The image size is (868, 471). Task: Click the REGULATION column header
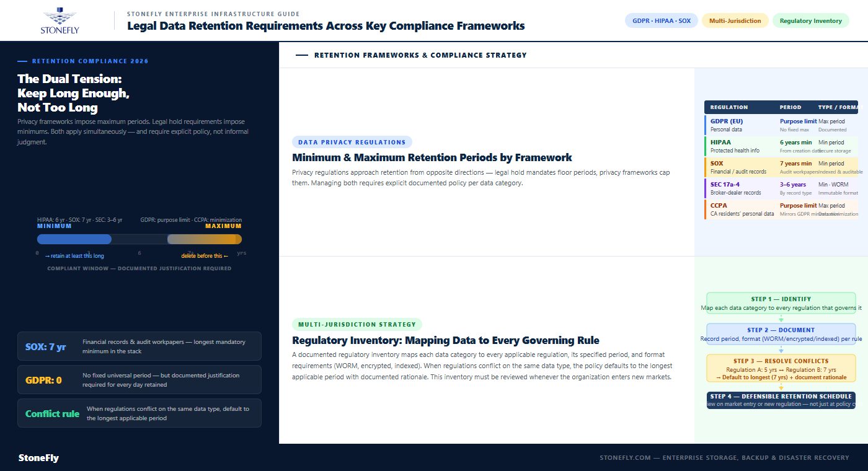pos(729,107)
